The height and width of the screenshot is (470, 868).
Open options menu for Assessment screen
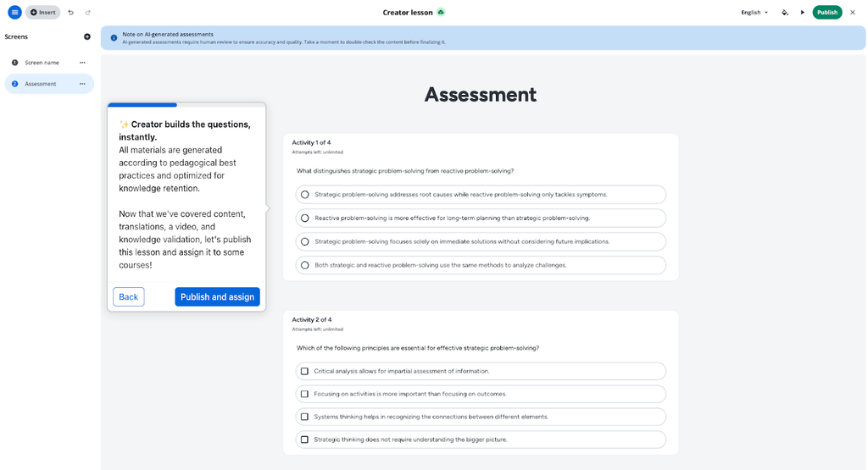tap(82, 84)
